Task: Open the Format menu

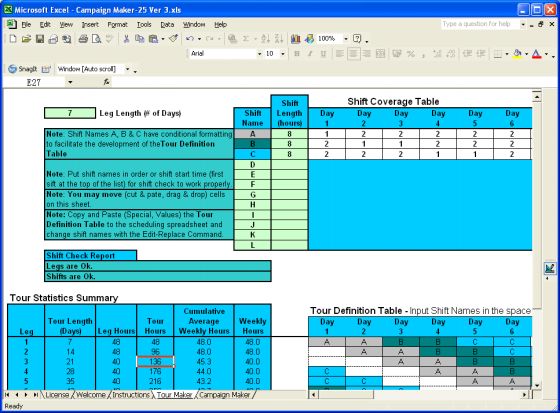Action: point(118,25)
